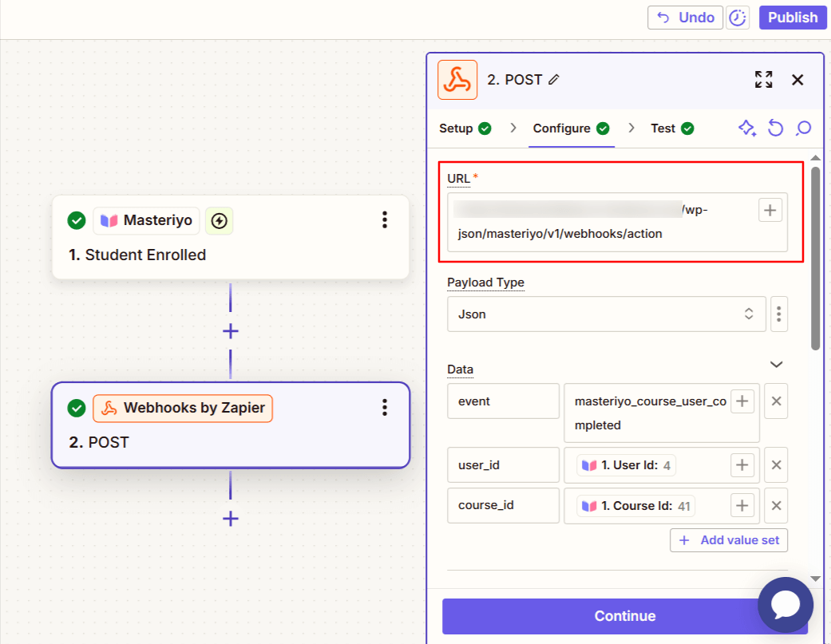Click the refresh fields circular arrow icon
Image resolution: width=831 pixels, height=644 pixels.
775,128
